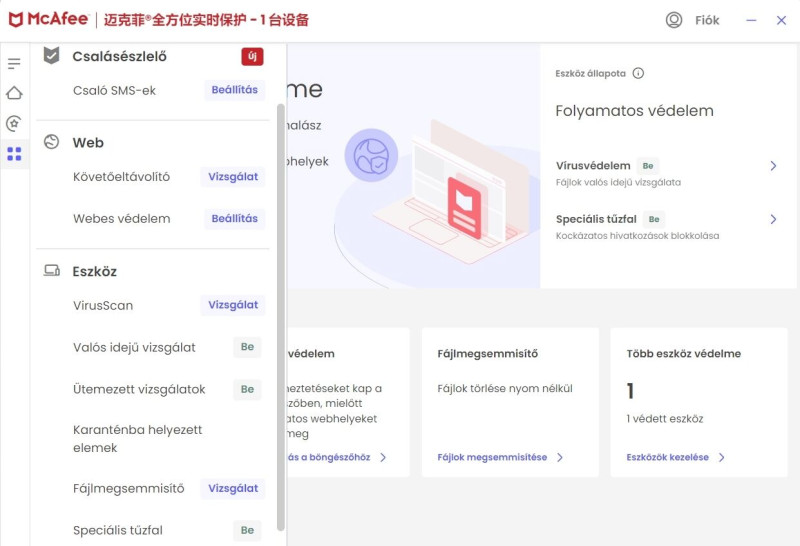The image size is (800, 546).
Task: Click Fájlok törlése nyom nélkül text
Action: point(505,388)
